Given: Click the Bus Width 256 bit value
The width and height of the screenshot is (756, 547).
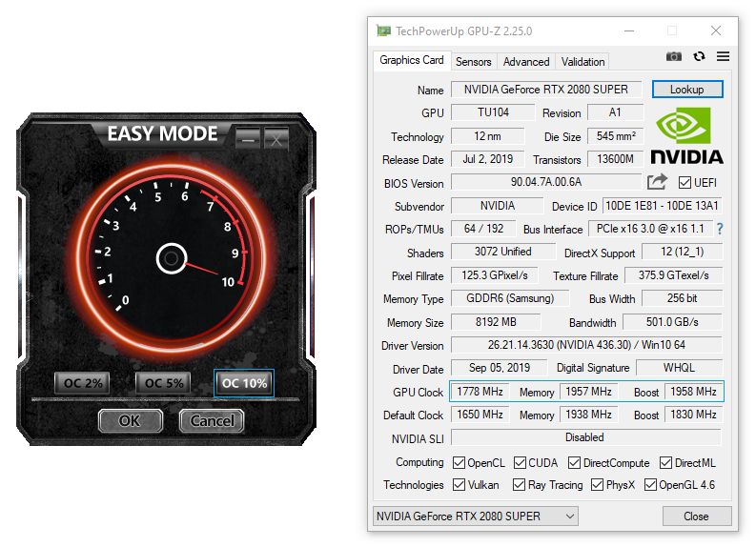Looking at the screenshot, I should point(682,298).
